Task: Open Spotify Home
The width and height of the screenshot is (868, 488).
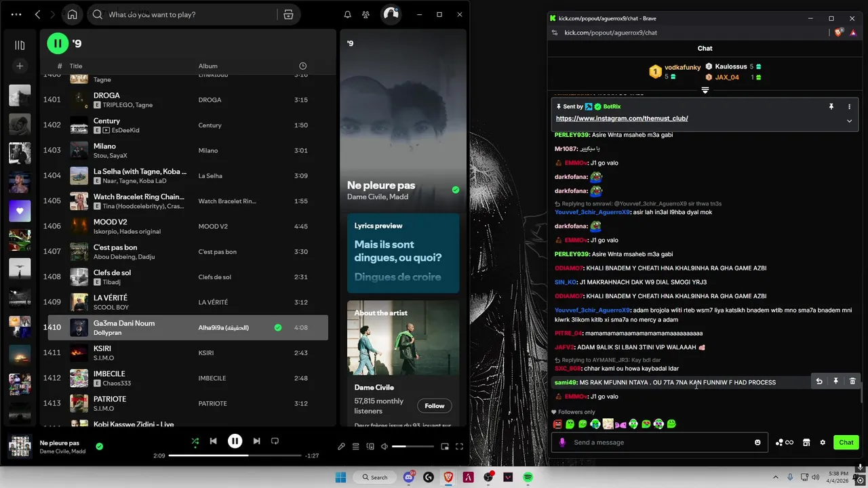Action: (x=72, y=14)
